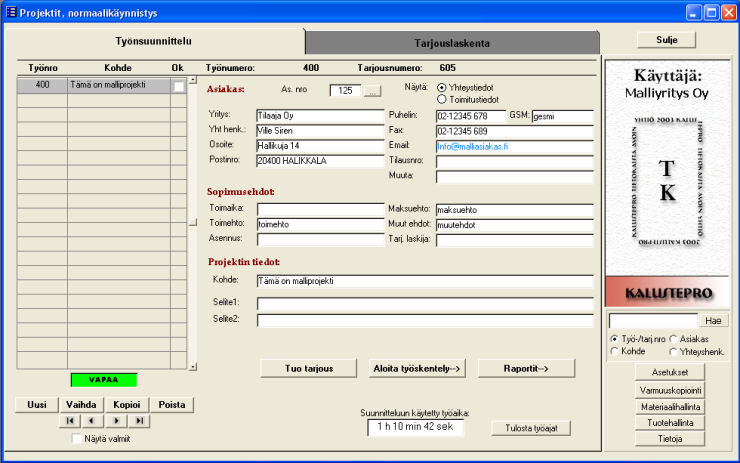Select Toimitustiedot radio option
This screenshot has height=463, width=740.
441,100
